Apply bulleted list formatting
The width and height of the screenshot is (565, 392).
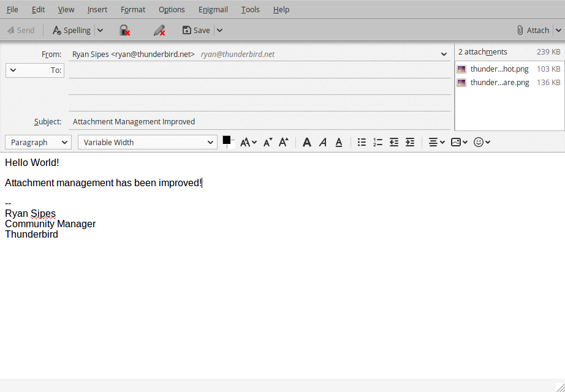click(x=362, y=142)
